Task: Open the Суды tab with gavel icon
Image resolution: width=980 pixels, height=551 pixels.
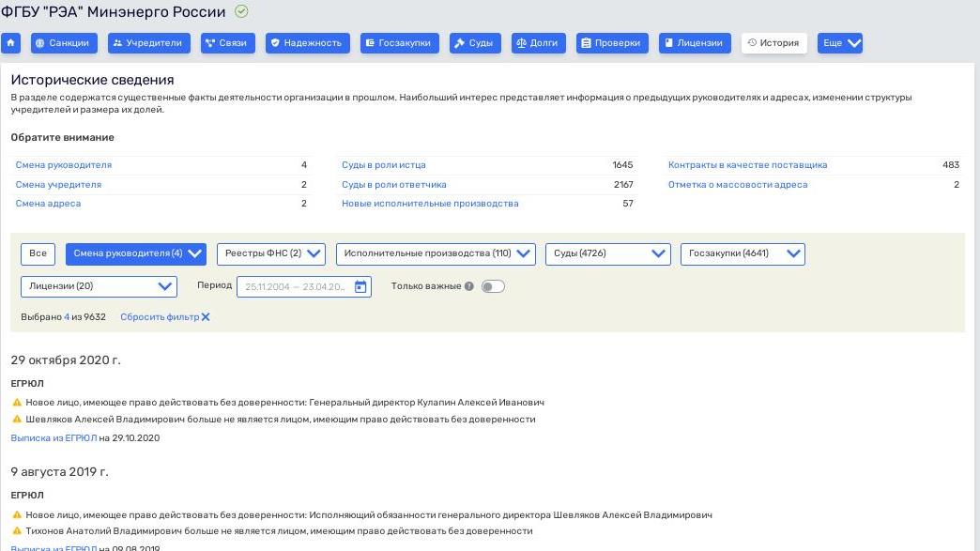Action: [474, 43]
